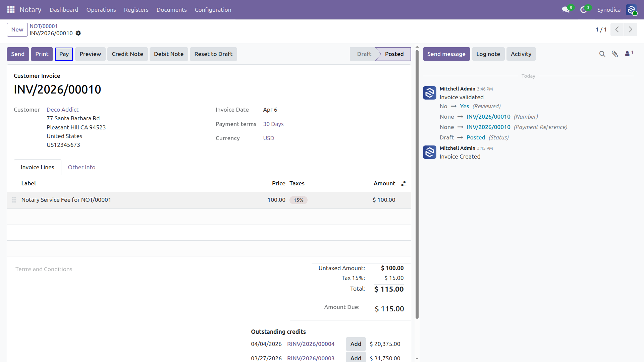
Task: Open column options icon next to Amount
Action: 404,183
